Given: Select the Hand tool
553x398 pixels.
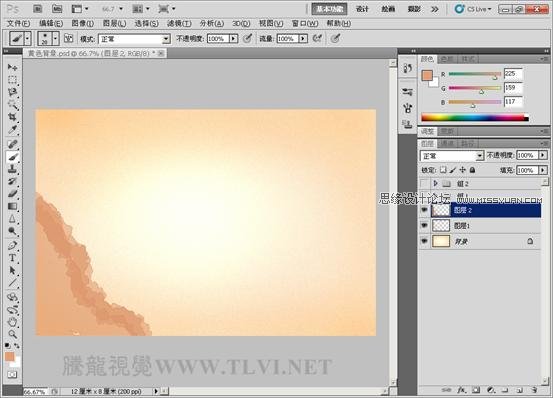Looking at the screenshot, I should pyautogui.click(x=13, y=322).
